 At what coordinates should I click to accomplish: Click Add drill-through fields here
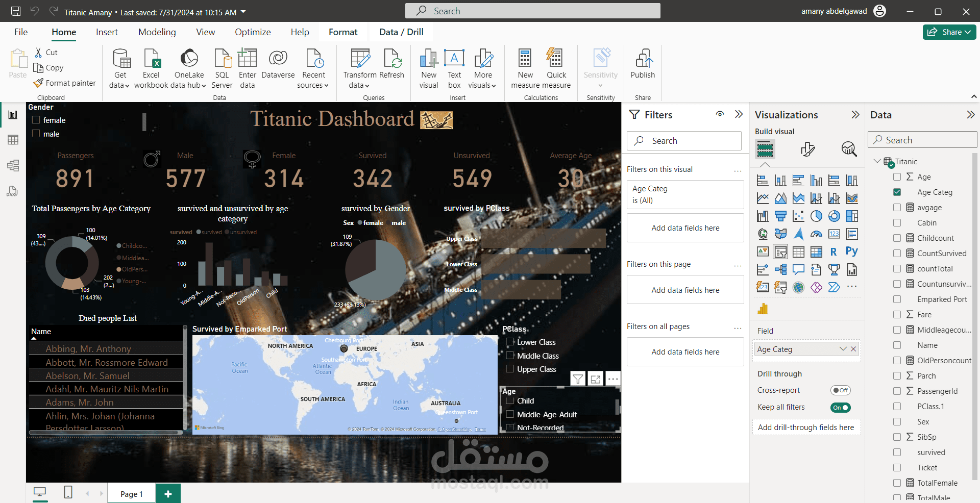click(806, 427)
